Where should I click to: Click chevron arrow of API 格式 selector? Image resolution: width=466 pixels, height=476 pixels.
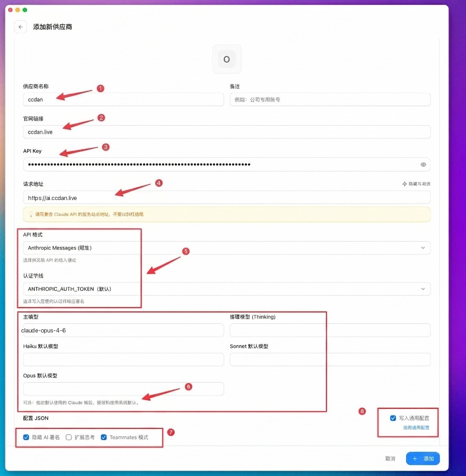click(x=423, y=248)
